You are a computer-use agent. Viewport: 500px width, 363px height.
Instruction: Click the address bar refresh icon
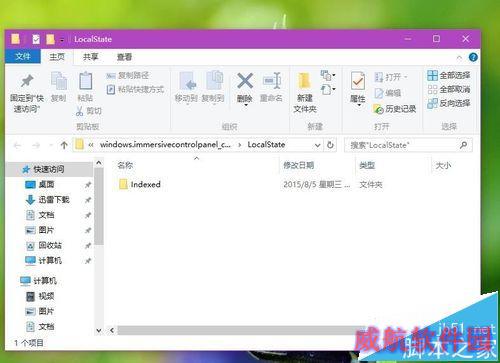[x=330, y=145]
